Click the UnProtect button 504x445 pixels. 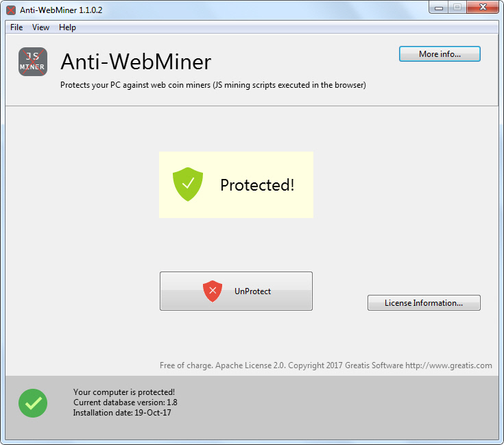click(x=236, y=291)
